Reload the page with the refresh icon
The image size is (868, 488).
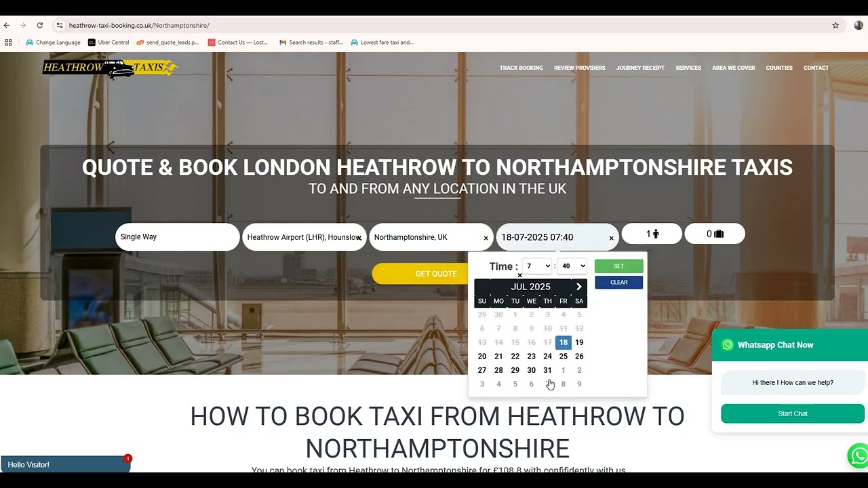(x=40, y=25)
